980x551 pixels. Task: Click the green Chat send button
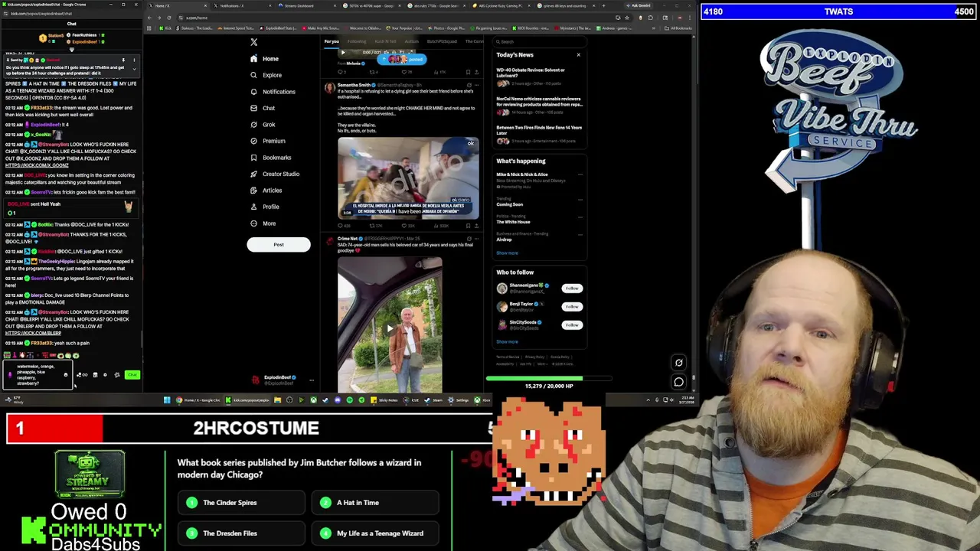tap(132, 375)
